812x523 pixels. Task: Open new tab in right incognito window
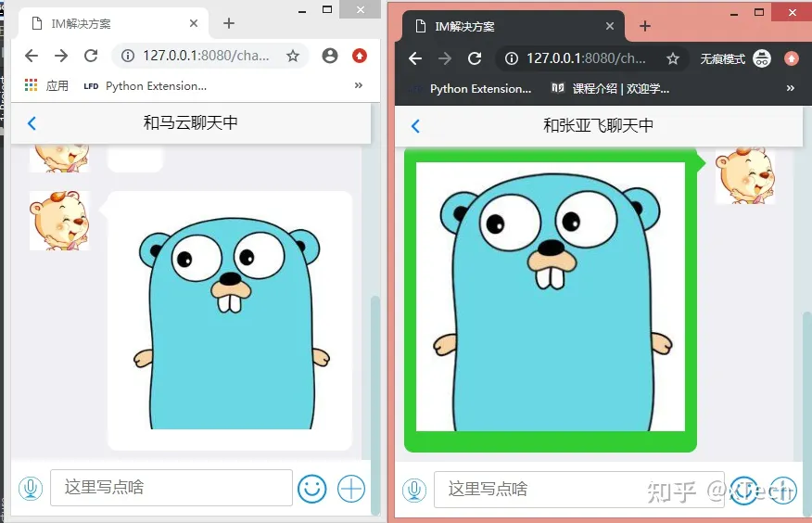click(x=645, y=26)
